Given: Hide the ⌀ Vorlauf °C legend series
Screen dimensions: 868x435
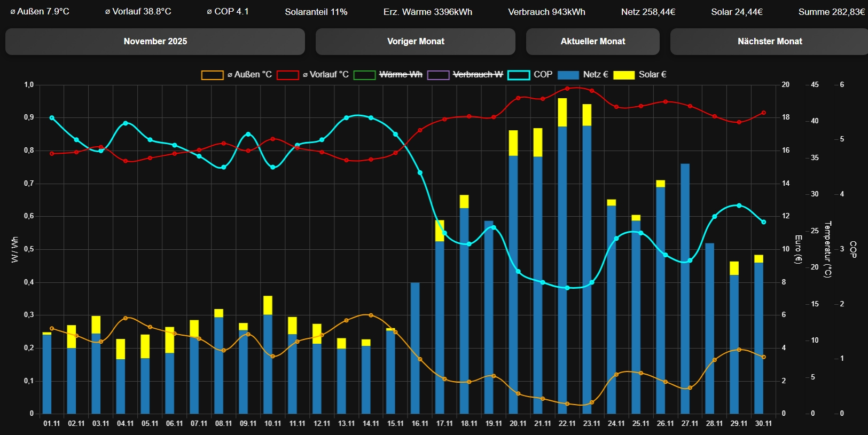Looking at the screenshot, I should tap(312, 75).
